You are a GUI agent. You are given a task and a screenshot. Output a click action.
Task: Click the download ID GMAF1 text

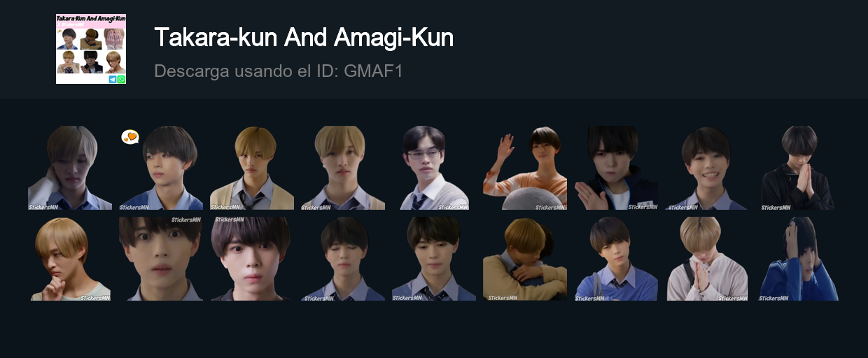tap(279, 71)
